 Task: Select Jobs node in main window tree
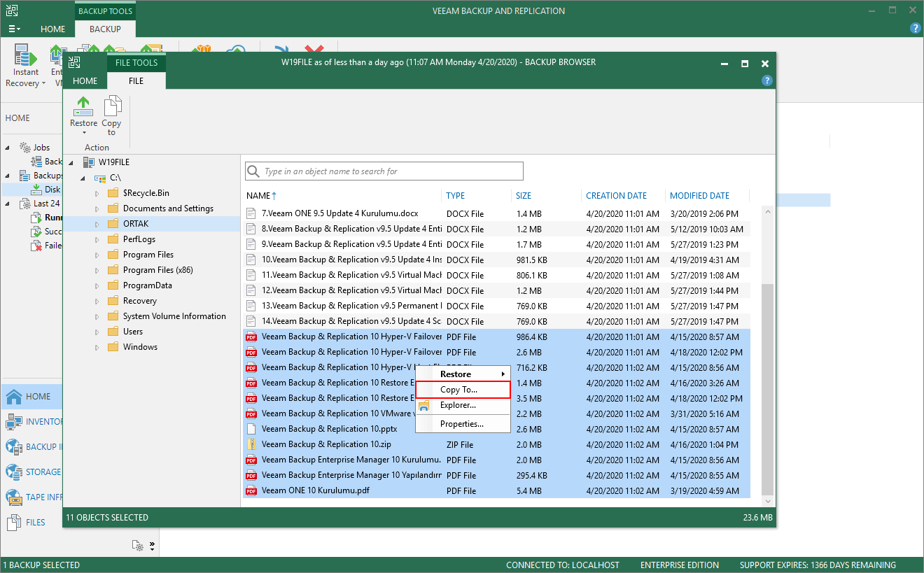coord(41,148)
